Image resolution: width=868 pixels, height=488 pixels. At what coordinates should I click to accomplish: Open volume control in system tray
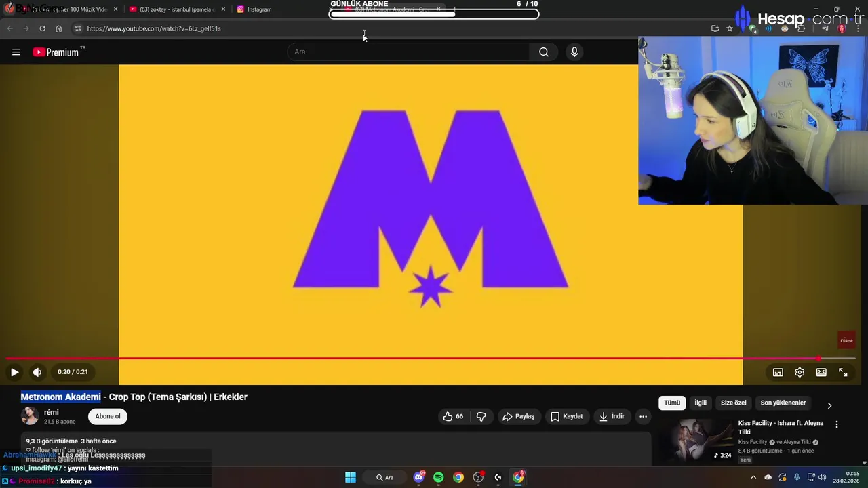tap(823, 477)
